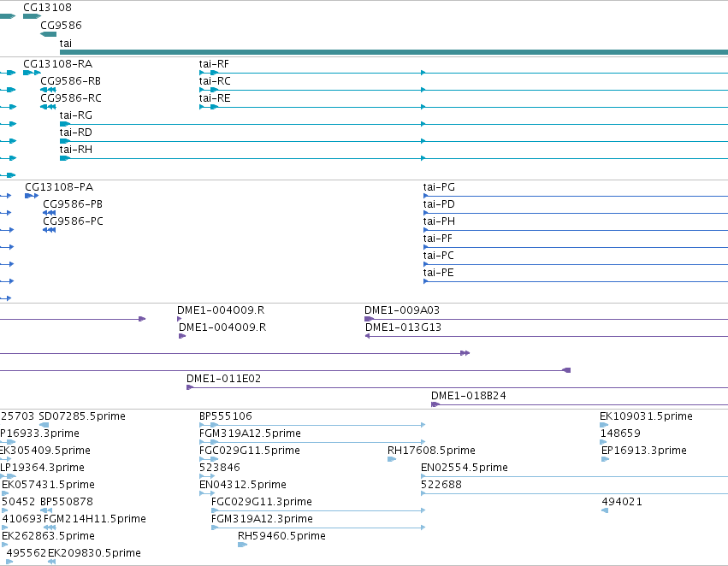
Task: Click the tai-RF transcript label
Action: (x=214, y=63)
